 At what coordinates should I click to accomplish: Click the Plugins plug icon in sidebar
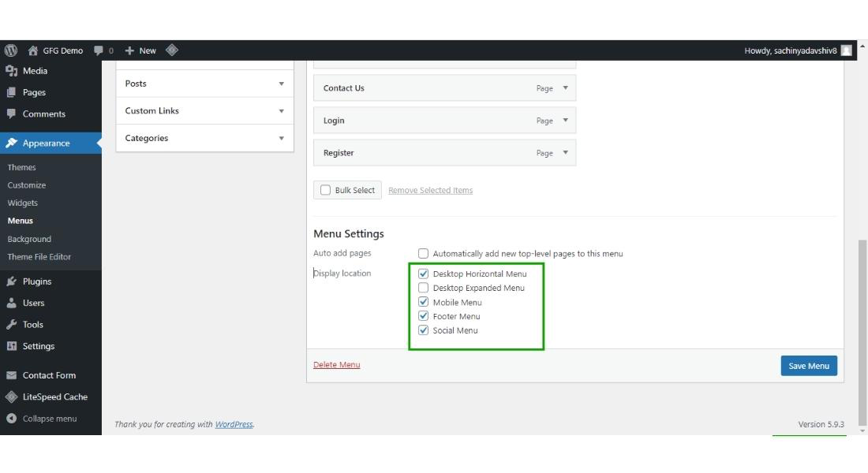coord(11,281)
